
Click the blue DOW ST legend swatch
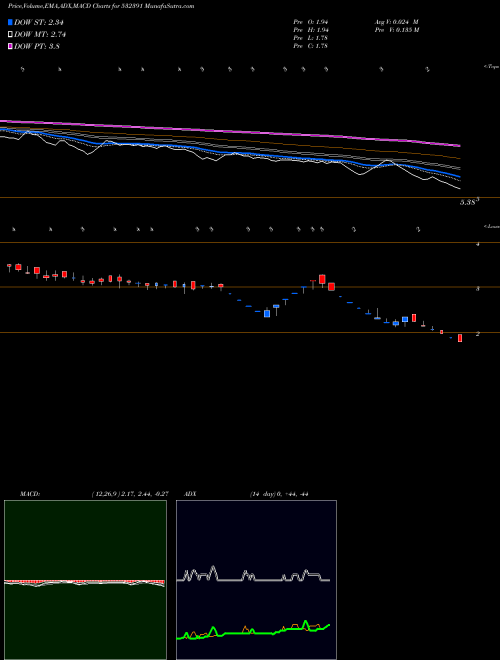(10, 22)
